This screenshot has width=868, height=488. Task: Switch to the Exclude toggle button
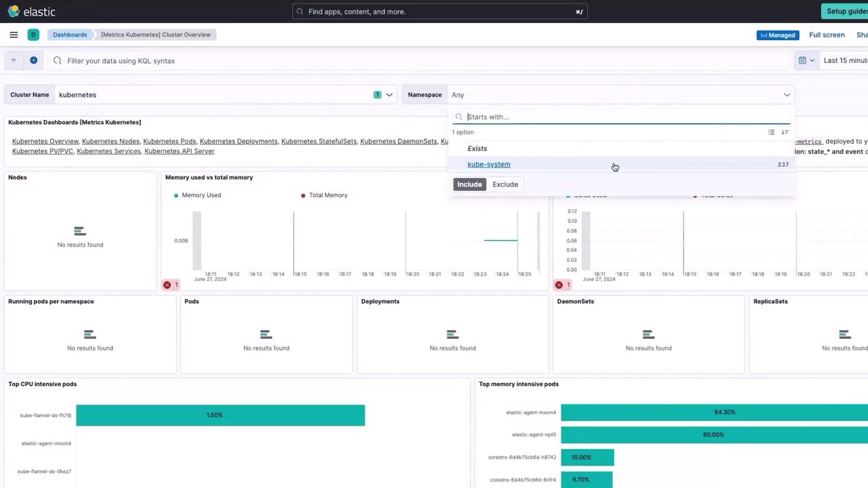tap(505, 184)
